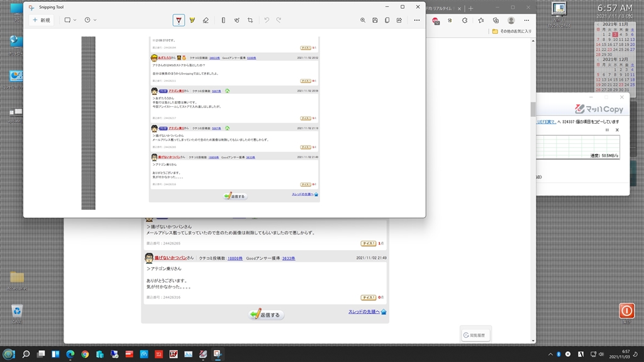The height and width of the screenshot is (362, 644).
Task: Click the browser page vertical scrollbar thumb
Action: [533, 109]
